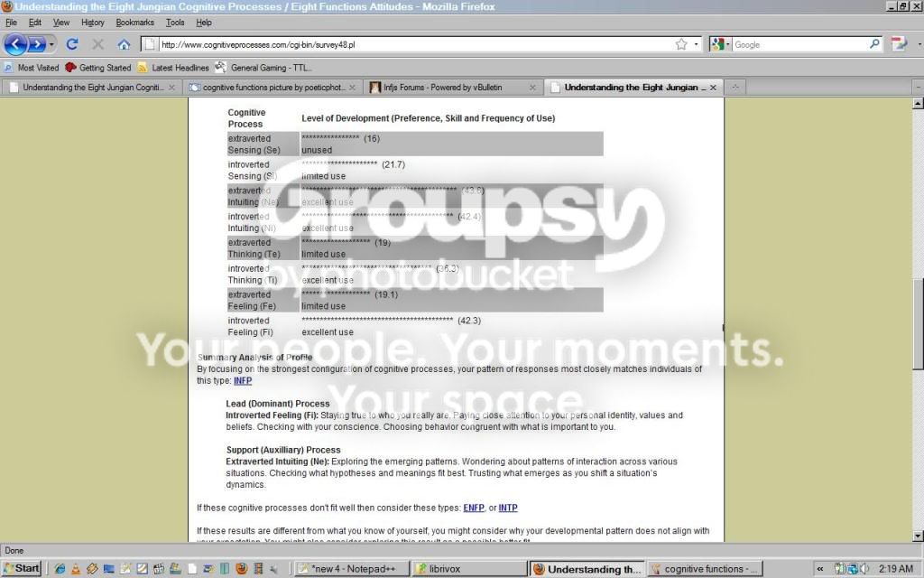Screen dimensions: 924x578
Task: Open Latest Headlines feed bookmark
Action: coord(173,68)
